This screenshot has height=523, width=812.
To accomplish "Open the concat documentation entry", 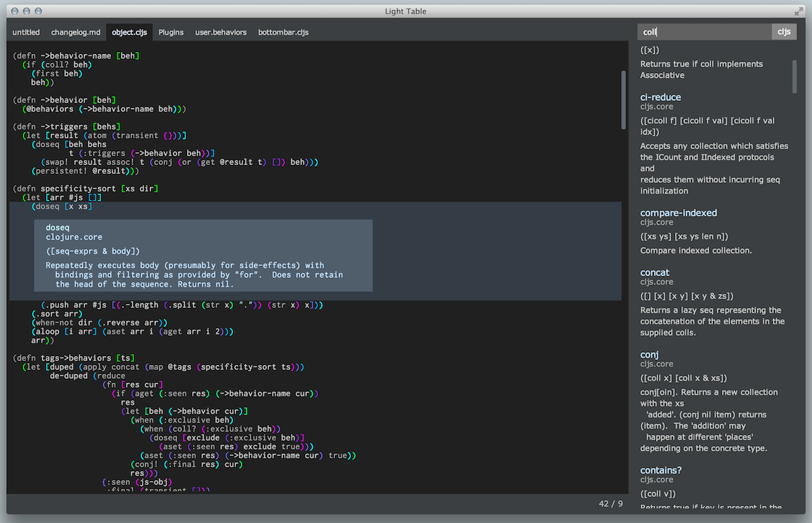I will (655, 272).
